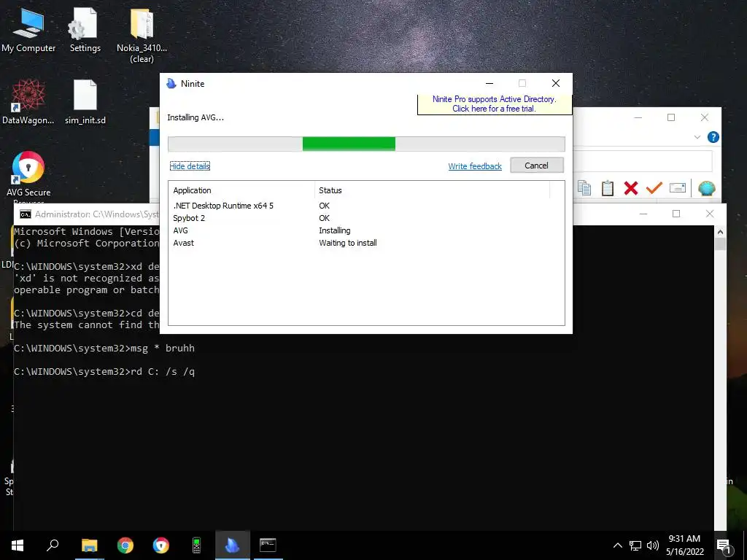The width and height of the screenshot is (747, 560).
Task: Click the Ninite installation progress bar
Action: tap(366, 144)
